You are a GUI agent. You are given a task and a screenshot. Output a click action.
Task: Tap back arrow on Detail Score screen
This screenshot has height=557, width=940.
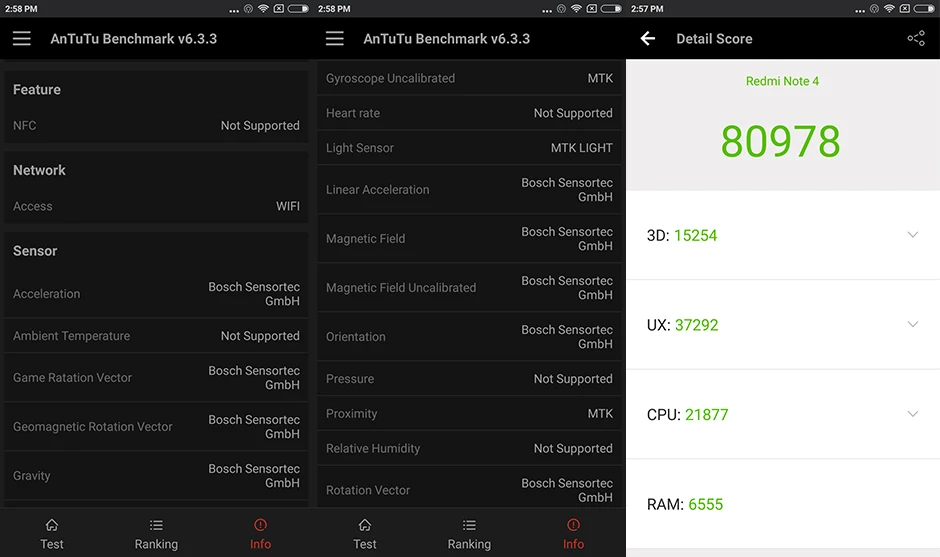pyautogui.click(x=647, y=39)
